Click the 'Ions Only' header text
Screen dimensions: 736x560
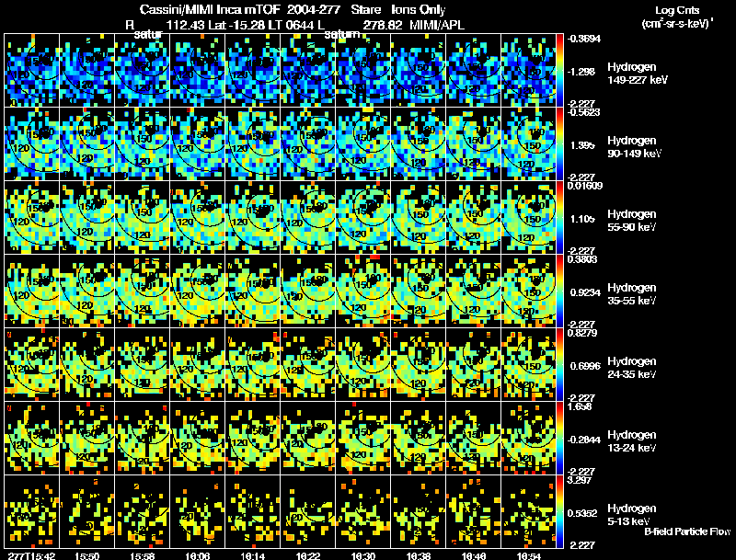419,9
